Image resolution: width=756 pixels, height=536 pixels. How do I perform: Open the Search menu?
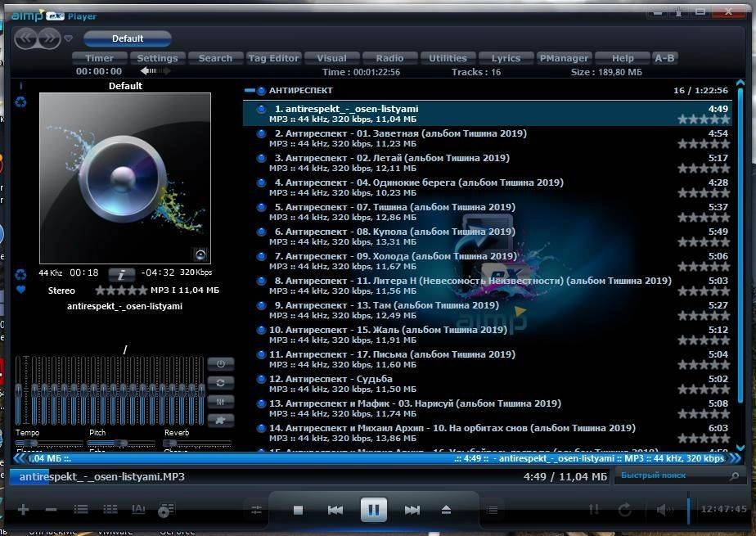coord(215,58)
